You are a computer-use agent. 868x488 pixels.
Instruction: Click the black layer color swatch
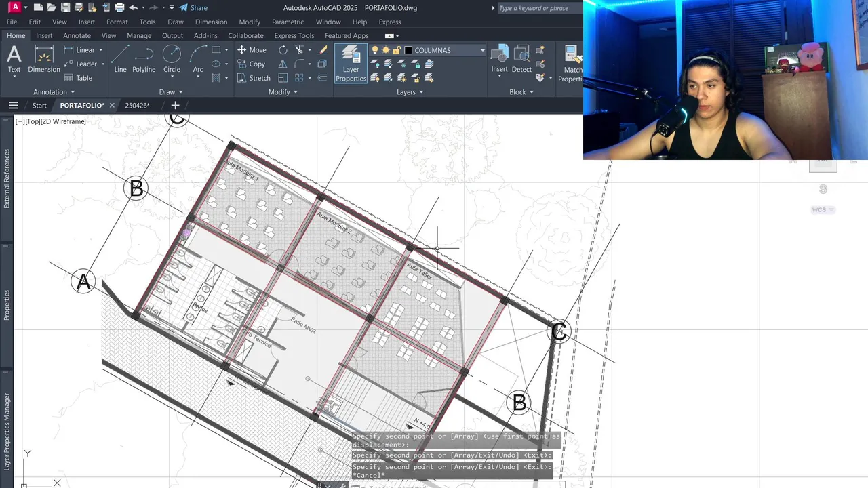pyautogui.click(x=408, y=50)
